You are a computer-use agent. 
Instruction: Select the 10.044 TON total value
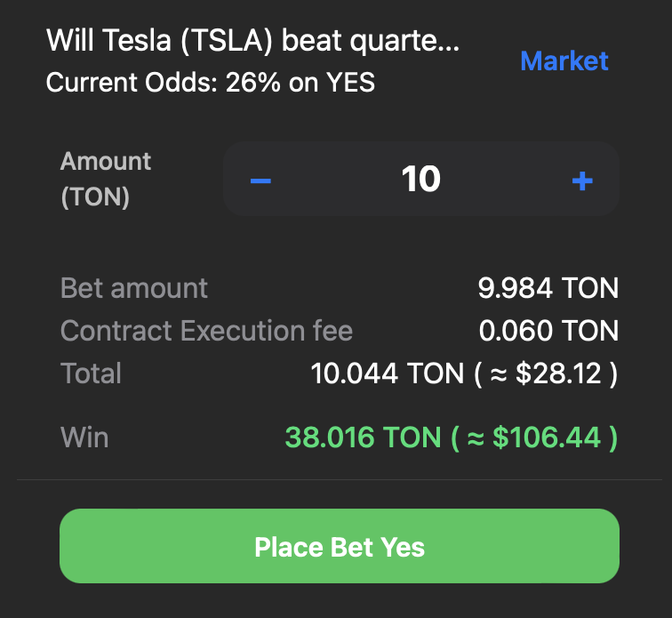tap(388, 373)
